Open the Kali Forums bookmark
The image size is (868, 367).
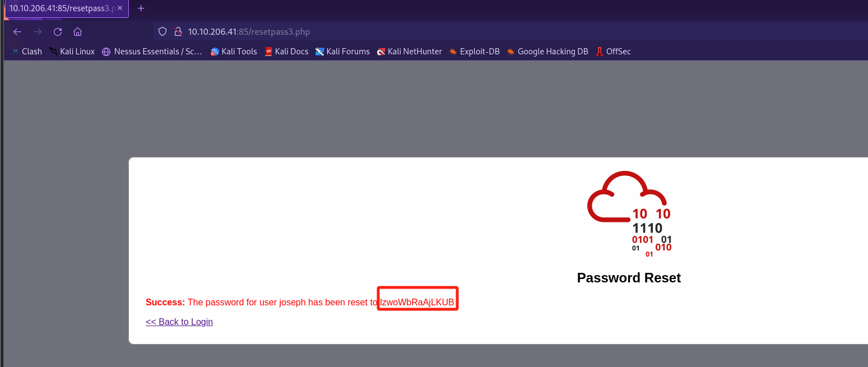pos(342,52)
